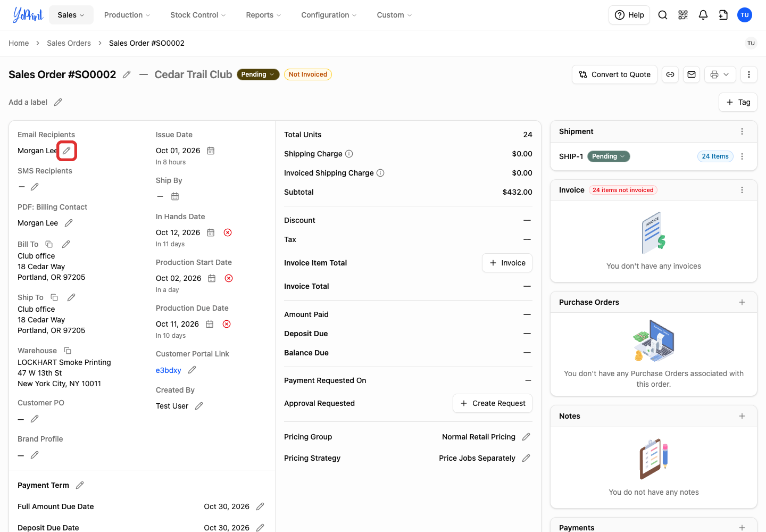This screenshot has width=766, height=532.
Task: Copy order link icon next to Convert to Quote
Action: click(x=670, y=74)
